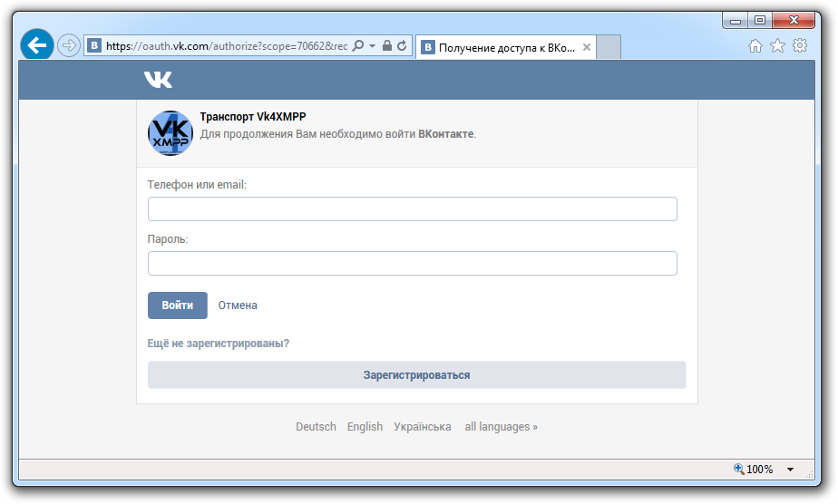Expand the zoom level dropdown arrow

(790, 470)
